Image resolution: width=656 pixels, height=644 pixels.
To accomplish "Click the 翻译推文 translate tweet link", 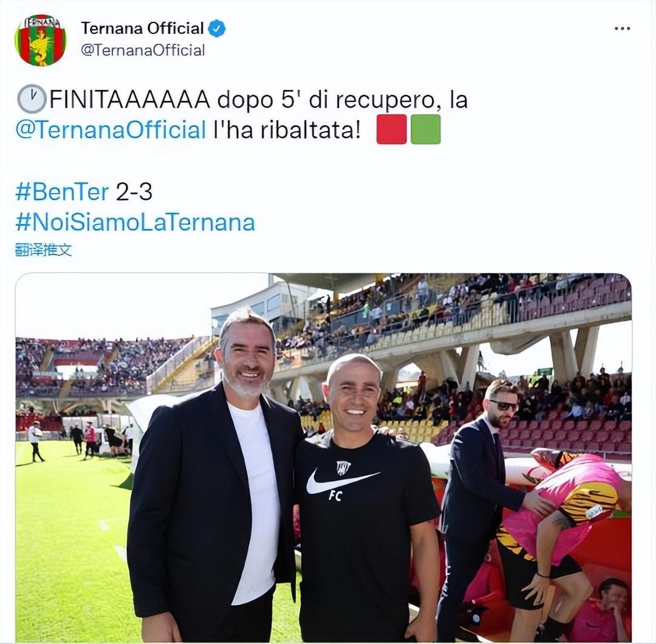I will 44,250.
